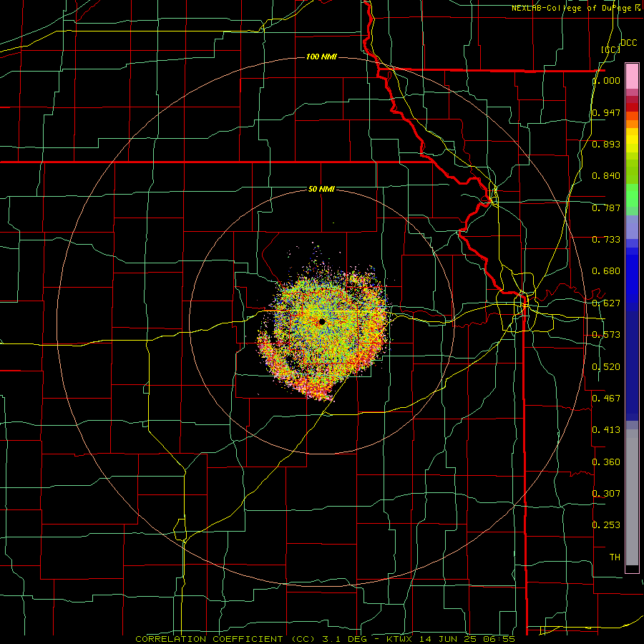Pick the lavender color bar segment
Viewport: 644px width, 644px height.
click(x=632, y=227)
